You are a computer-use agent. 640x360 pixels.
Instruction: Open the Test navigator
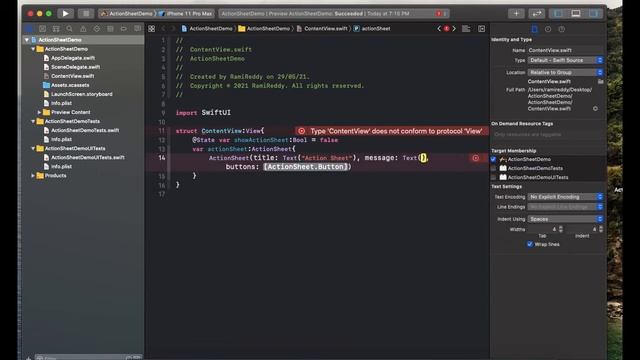point(96,29)
